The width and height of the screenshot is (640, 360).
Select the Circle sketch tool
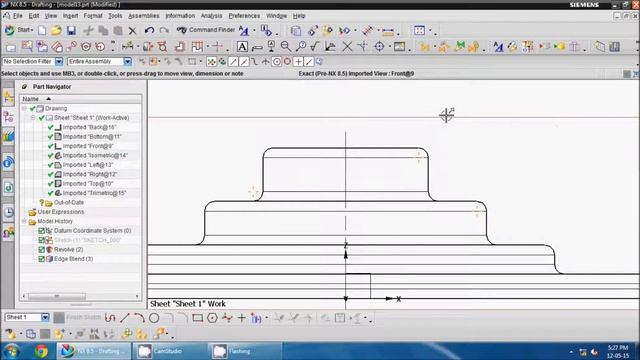(x=154, y=318)
